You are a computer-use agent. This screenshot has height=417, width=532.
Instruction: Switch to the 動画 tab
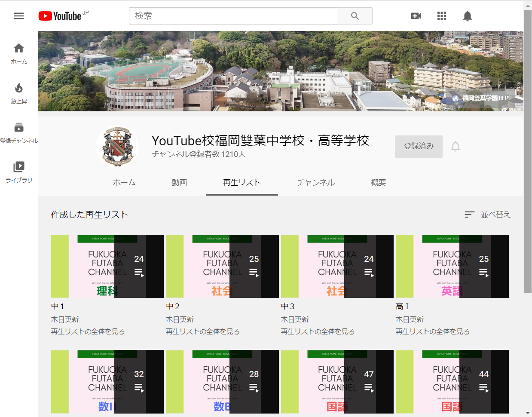click(x=180, y=183)
